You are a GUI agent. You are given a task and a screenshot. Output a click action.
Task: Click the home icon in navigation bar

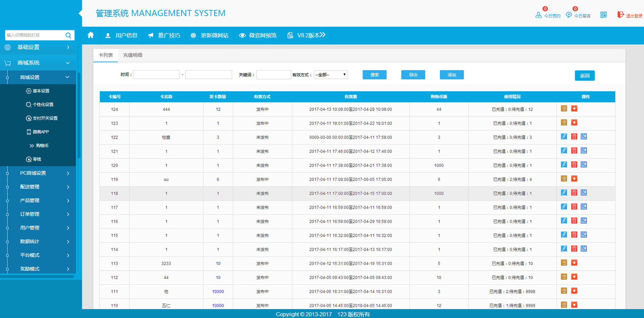91,35
